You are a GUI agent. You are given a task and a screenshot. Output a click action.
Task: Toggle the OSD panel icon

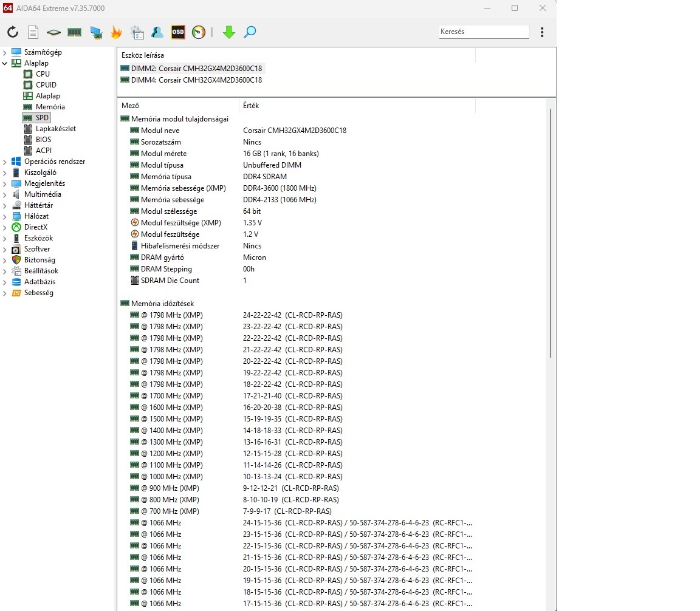pyautogui.click(x=178, y=32)
